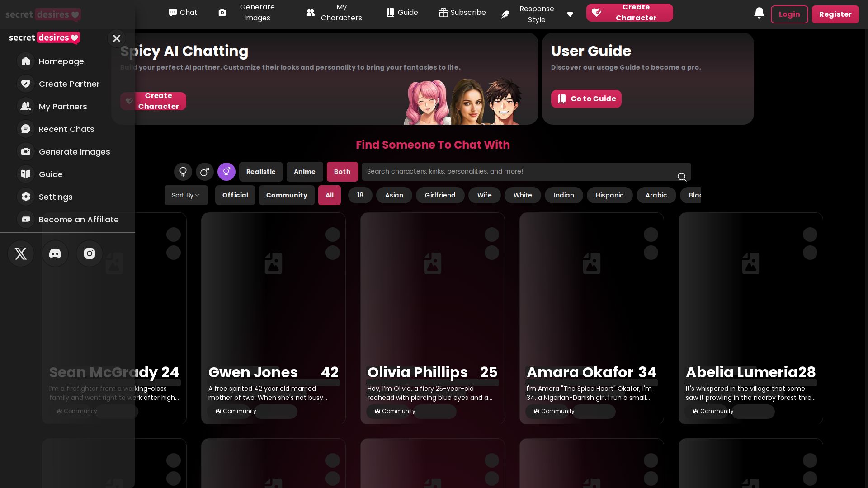Open the Response Style dropdown
The height and width of the screenshot is (488, 868).
537,14
